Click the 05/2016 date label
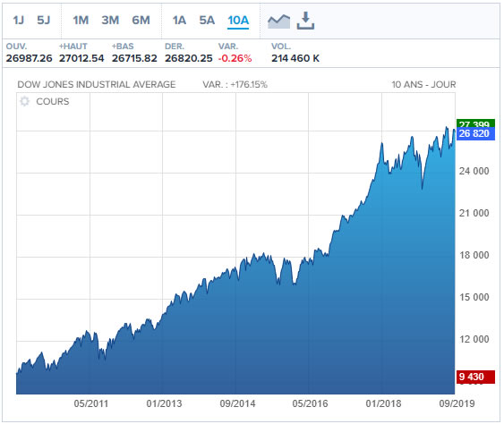The image size is (504, 424). coord(310,403)
